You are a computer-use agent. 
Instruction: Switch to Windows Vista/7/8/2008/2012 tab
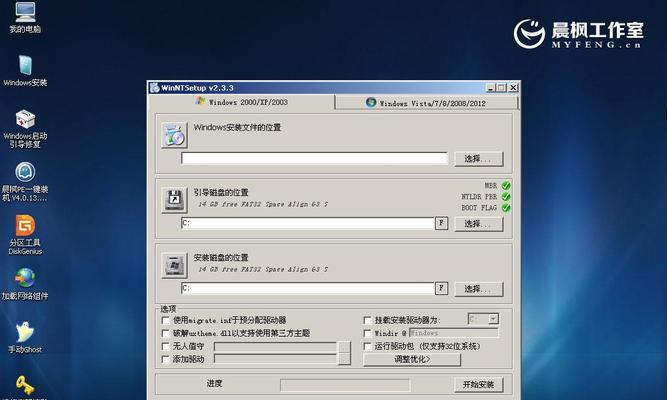426,103
